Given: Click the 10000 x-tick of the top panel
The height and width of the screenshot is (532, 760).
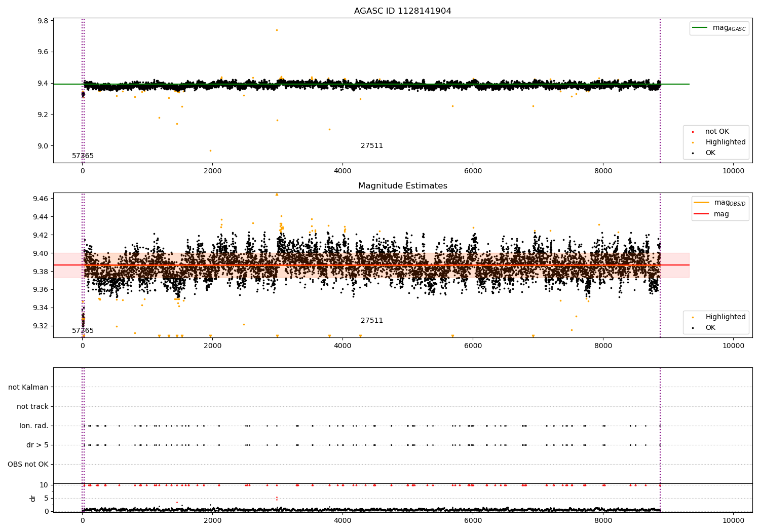Looking at the screenshot, I should tap(733, 171).
